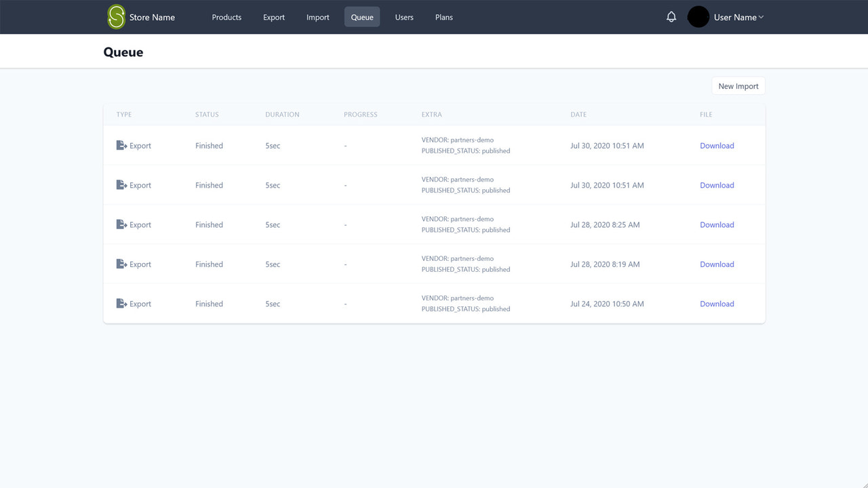Click the EXTRA column header

[x=432, y=115]
